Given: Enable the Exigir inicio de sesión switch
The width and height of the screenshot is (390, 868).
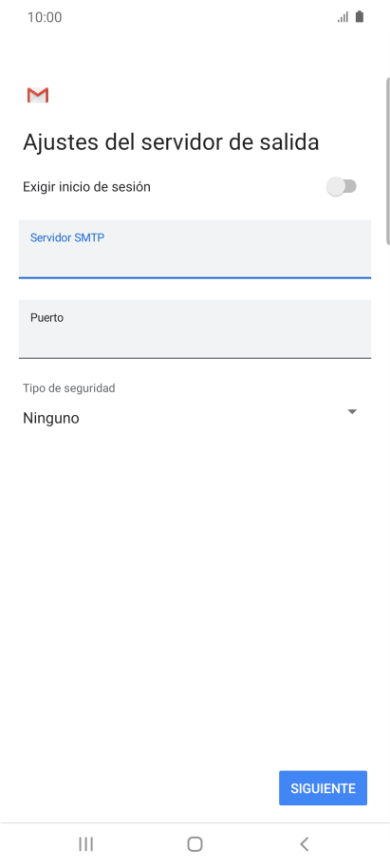Looking at the screenshot, I should coord(342,186).
